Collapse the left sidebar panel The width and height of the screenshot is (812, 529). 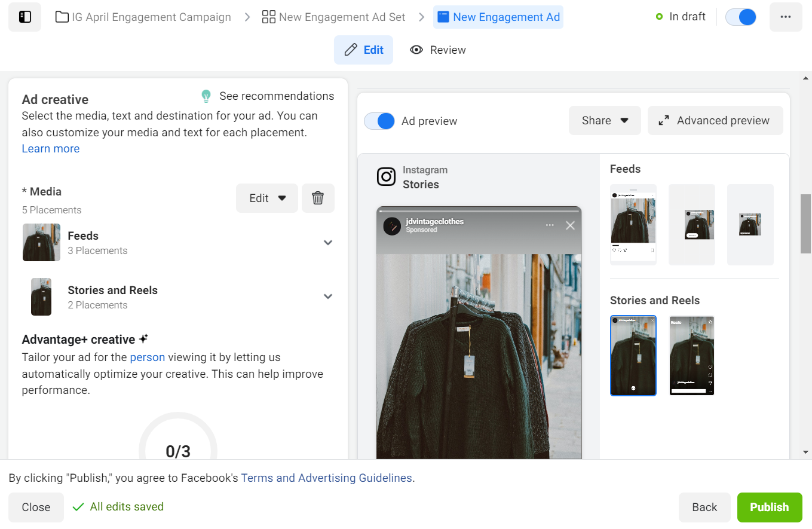24,17
